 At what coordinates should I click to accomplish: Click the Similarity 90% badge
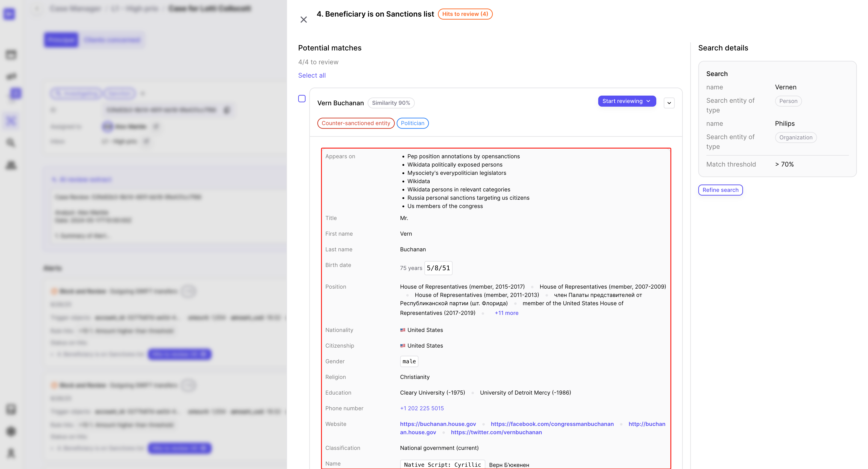click(x=391, y=103)
